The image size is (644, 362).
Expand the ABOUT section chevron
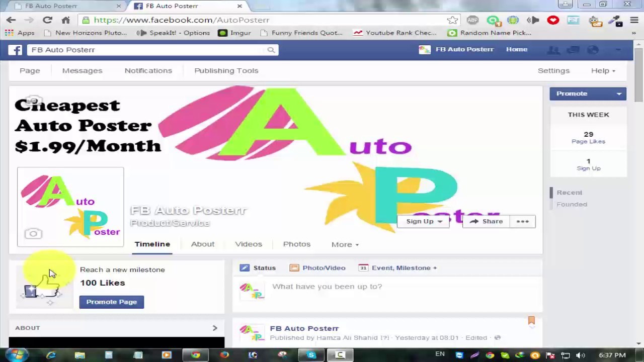(x=215, y=328)
